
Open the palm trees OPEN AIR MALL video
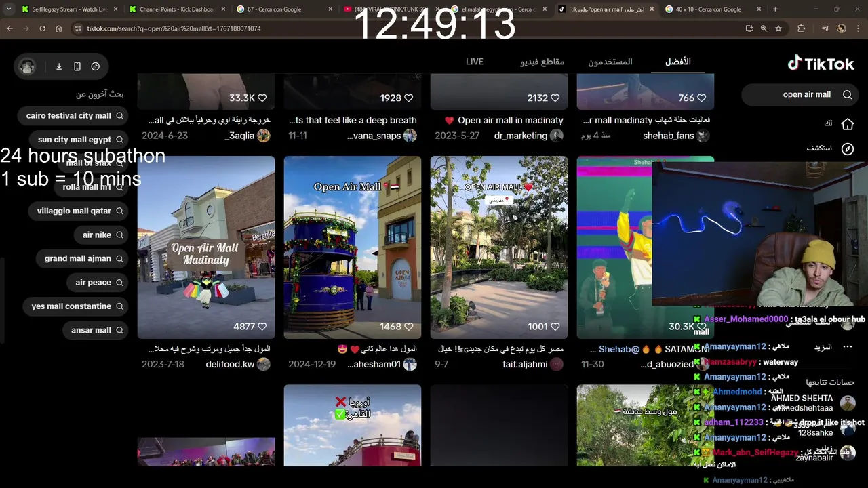tap(499, 247)
